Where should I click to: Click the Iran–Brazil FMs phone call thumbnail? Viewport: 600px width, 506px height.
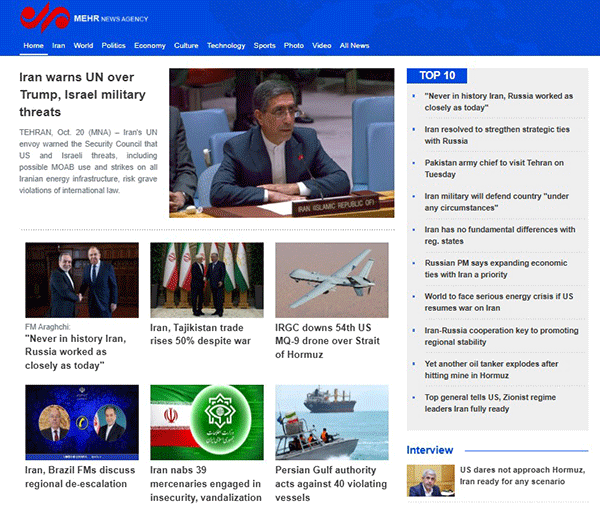click(82, 422)
